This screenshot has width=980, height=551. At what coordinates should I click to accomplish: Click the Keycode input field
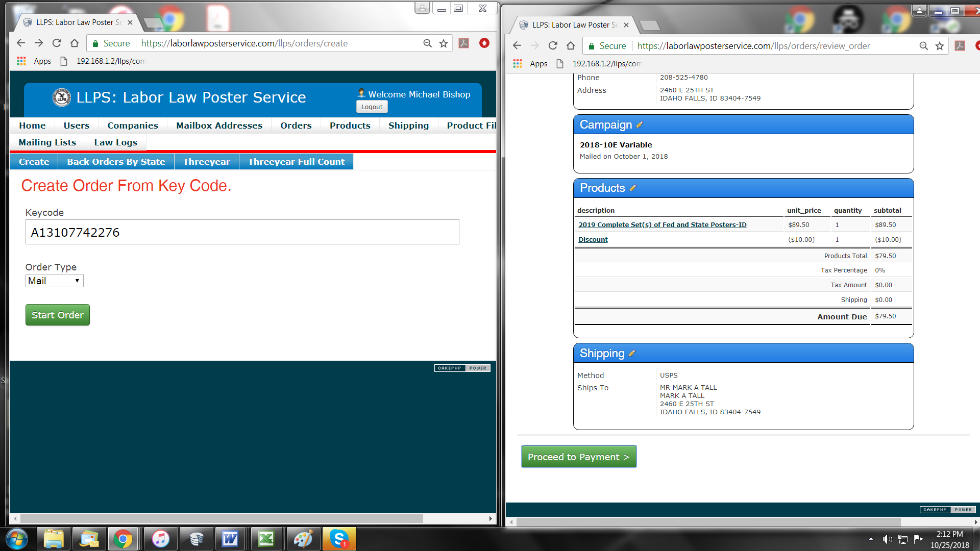point(242,232)
